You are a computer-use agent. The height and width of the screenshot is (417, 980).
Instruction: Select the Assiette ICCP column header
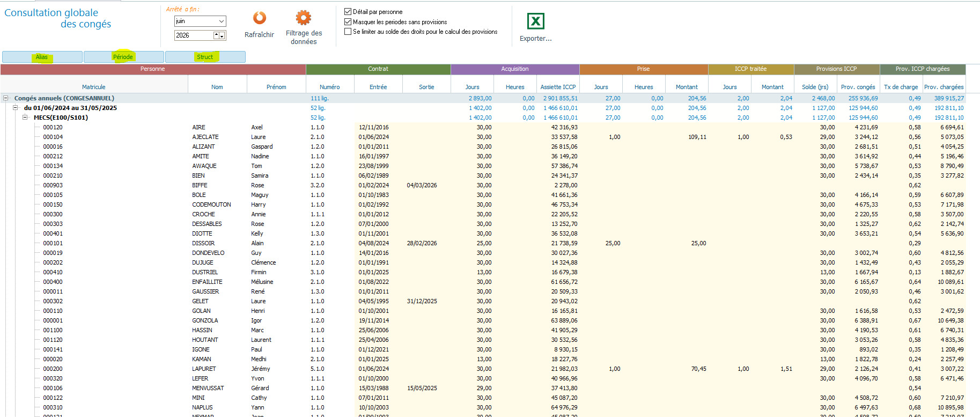click(x=558, y=87)
